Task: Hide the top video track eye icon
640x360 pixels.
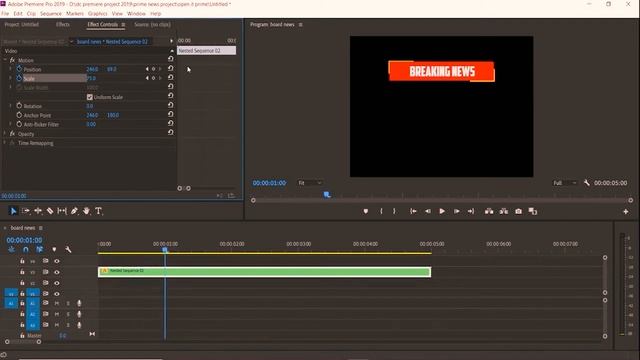Action: pos(57,261)
